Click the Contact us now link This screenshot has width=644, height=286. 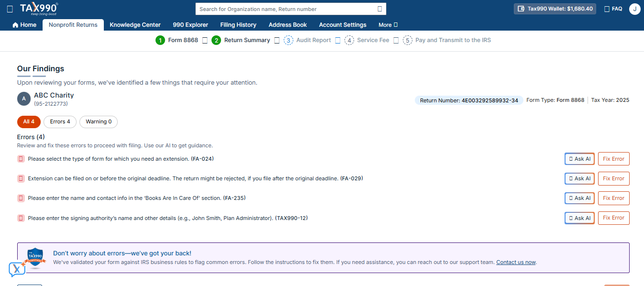click(516, 262)
